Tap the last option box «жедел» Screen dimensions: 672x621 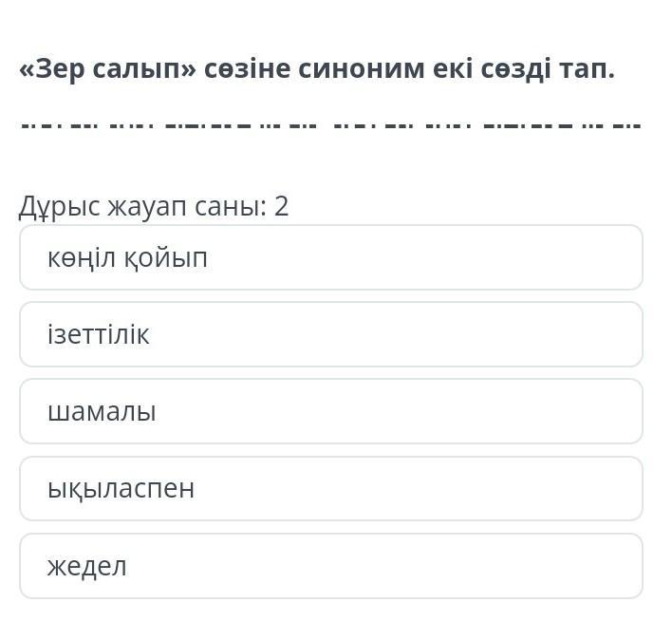tap(331, 566)
